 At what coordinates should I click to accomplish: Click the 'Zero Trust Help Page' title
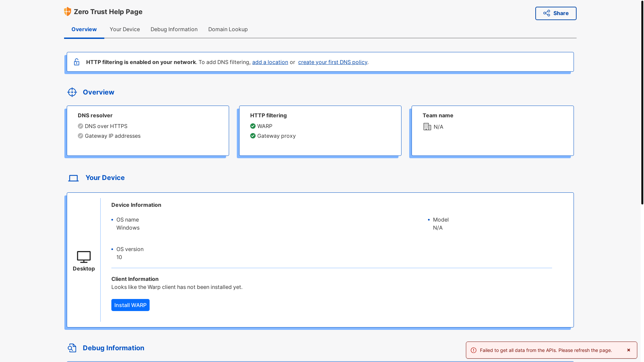pos(108,12)
